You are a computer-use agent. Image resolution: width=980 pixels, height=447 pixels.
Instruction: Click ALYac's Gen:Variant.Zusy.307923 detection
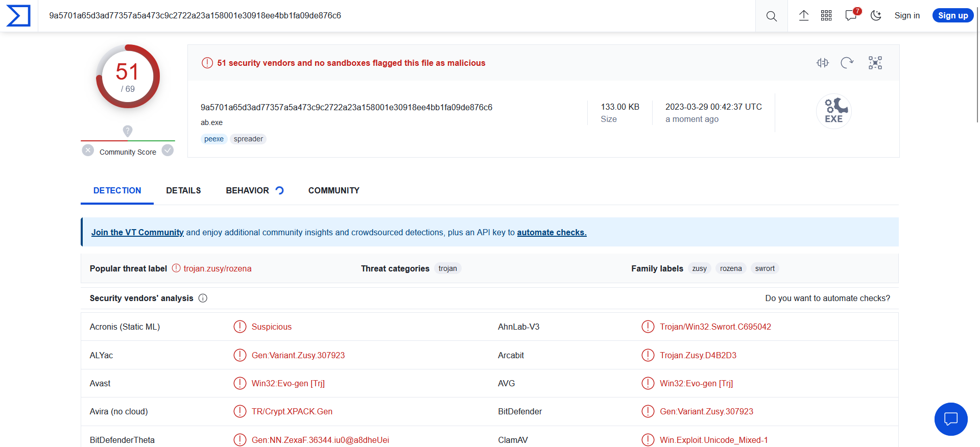(298, 355)
